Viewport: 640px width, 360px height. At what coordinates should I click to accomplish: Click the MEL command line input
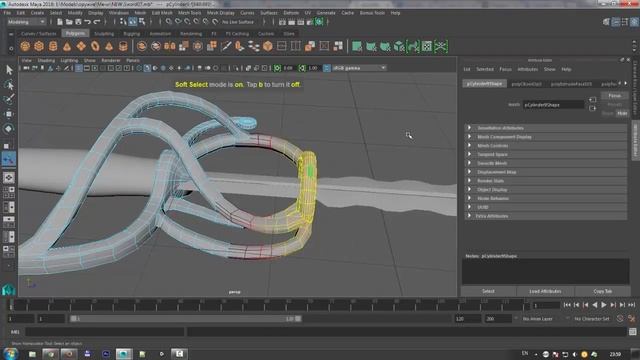pos(105,332)
